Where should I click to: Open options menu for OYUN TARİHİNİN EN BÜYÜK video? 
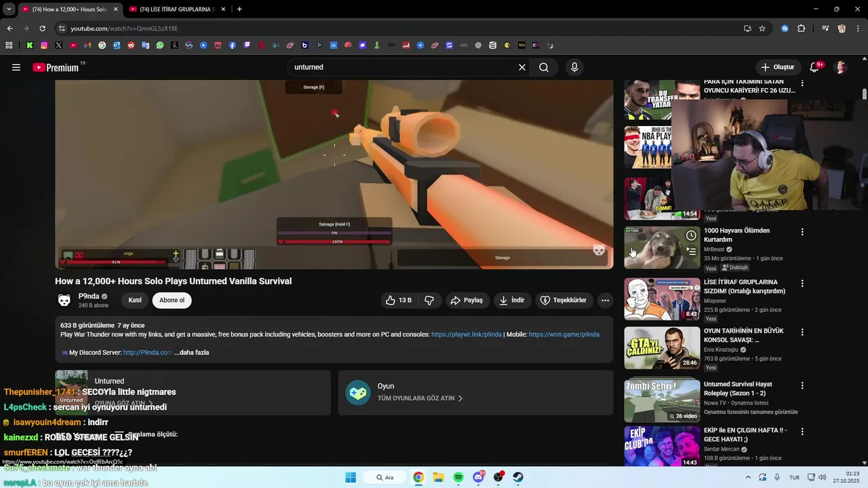coord(802,332)
